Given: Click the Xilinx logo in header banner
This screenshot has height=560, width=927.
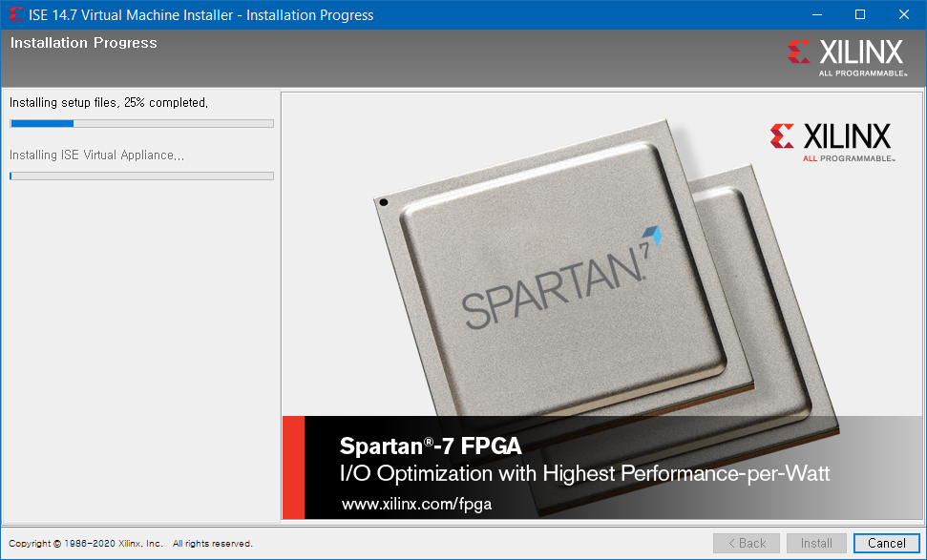Looking at the screenshot, I should coord(846,57).
